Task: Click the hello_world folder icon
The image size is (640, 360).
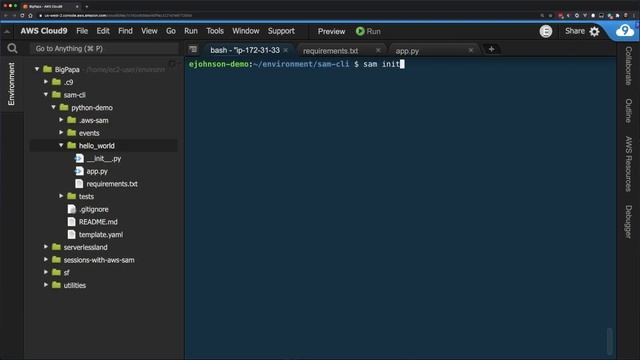Action: [x=72, y=145]
